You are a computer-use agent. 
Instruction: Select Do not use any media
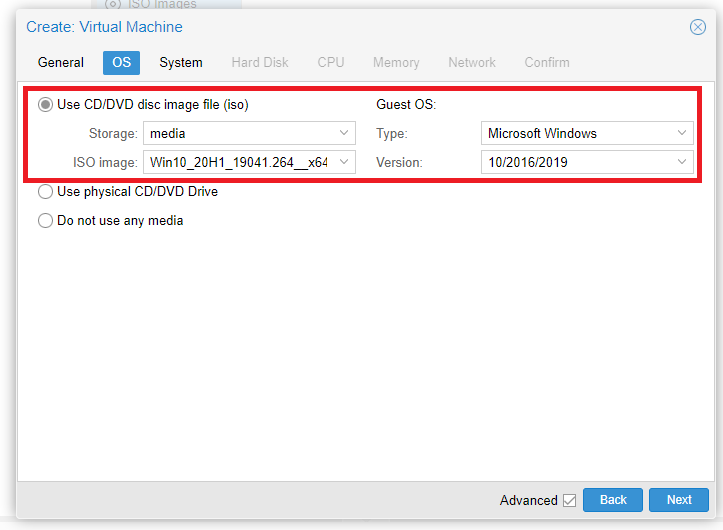click(x=45, y=220)
